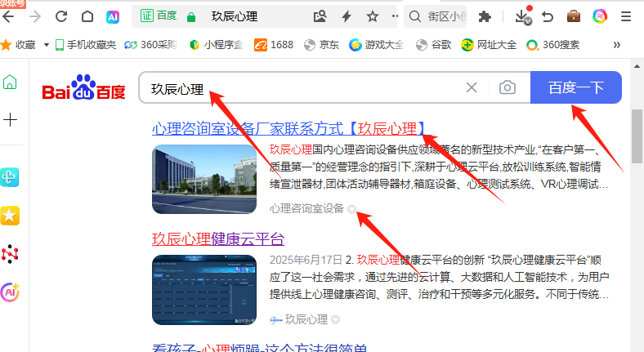Image resolution: width=644 pixels, height=352 pixels.
Task: Open 小程序盒 bookmark
Action: point(216,45)
